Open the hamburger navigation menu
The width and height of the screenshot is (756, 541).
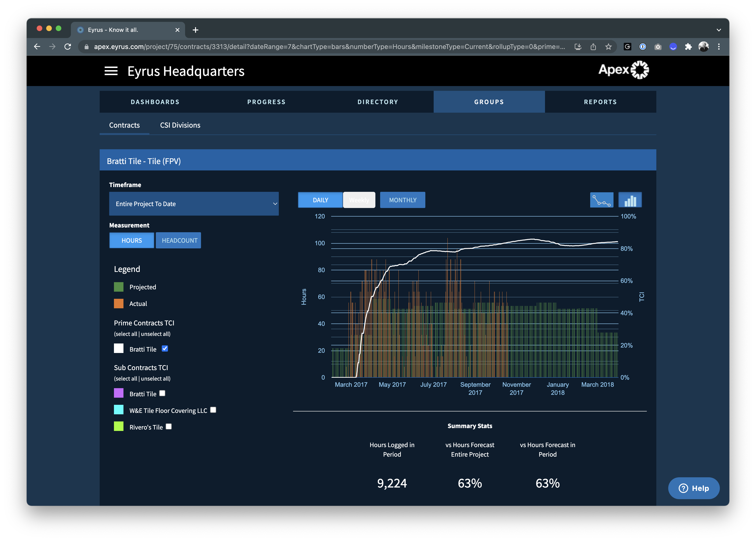tap(111, 71)
